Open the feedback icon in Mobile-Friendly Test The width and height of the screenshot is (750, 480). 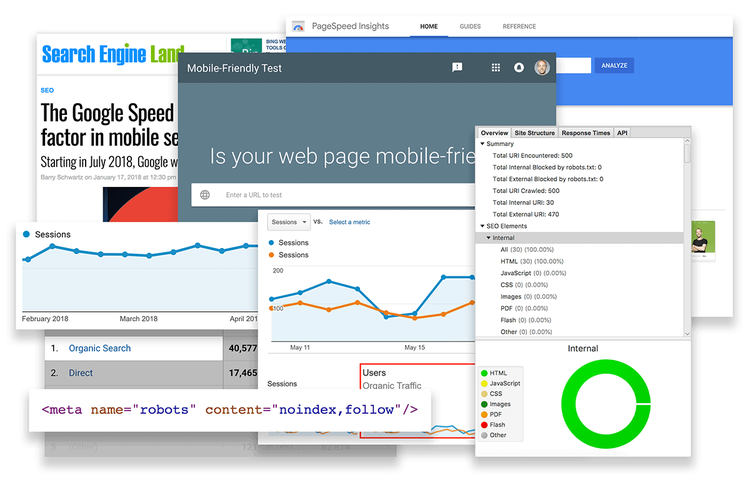click(x=457, y=67)
